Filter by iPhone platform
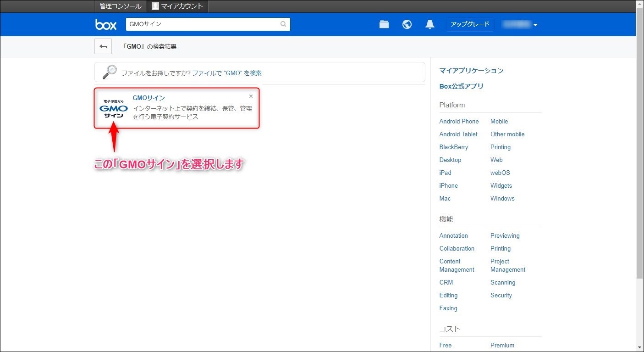 click(448, 185)
